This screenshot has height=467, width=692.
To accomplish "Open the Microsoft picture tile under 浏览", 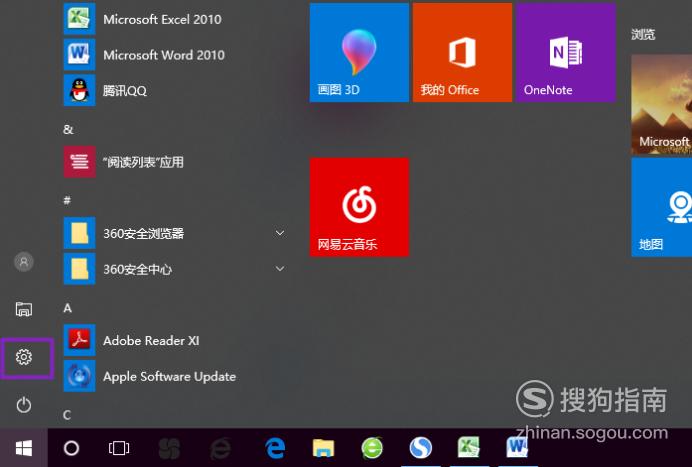I will [x=662, y=105].
